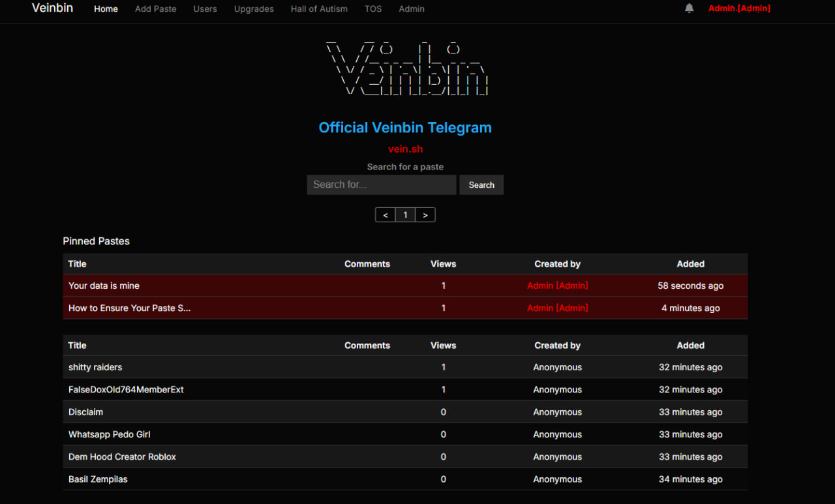Screen dimensions: 835x504
Task: Navigate to the Users page
Action: coord(205,9)
